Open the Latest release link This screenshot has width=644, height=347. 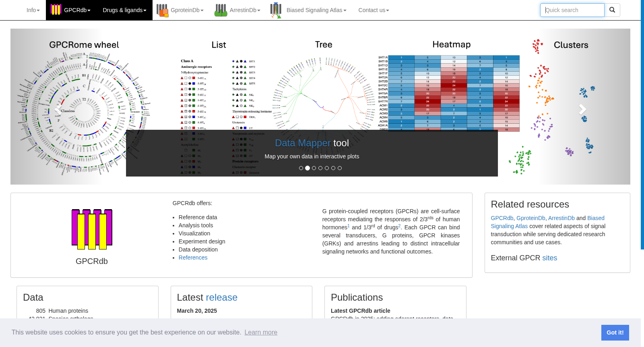point(221,297)
